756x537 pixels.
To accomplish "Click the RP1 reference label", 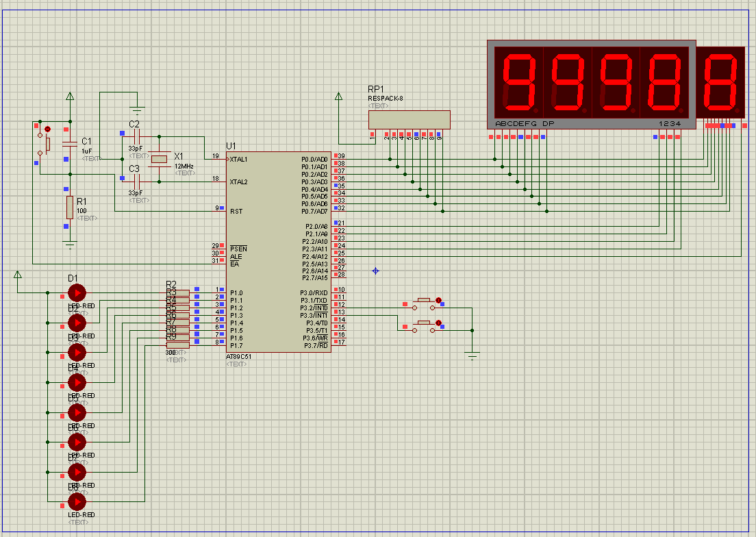I will click(x=375, y=89).
